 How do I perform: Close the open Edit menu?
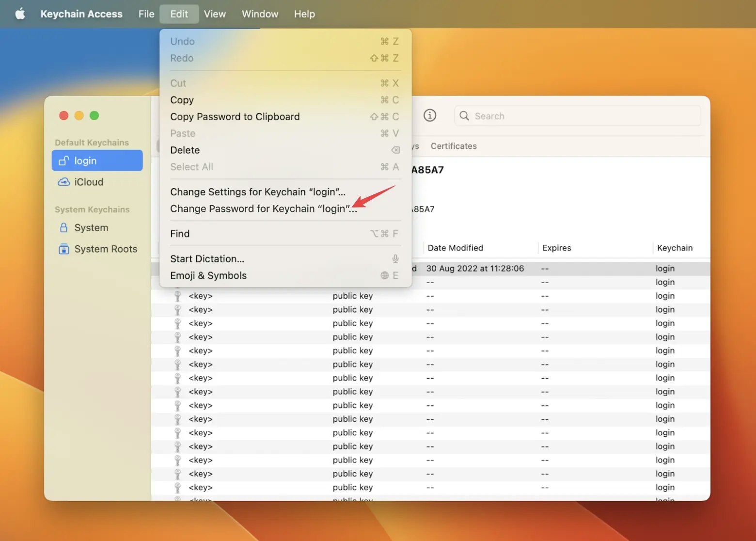click(x=179, y=14)
